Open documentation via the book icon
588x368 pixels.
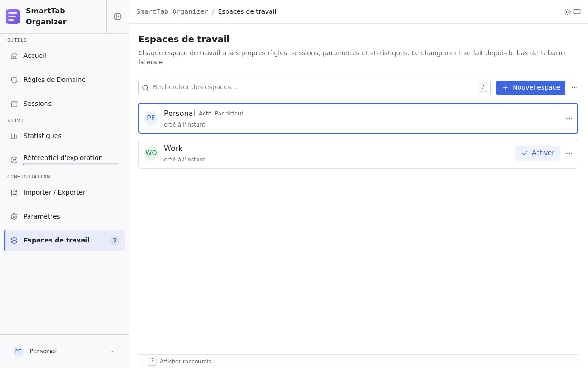click(x=577, y=12)
